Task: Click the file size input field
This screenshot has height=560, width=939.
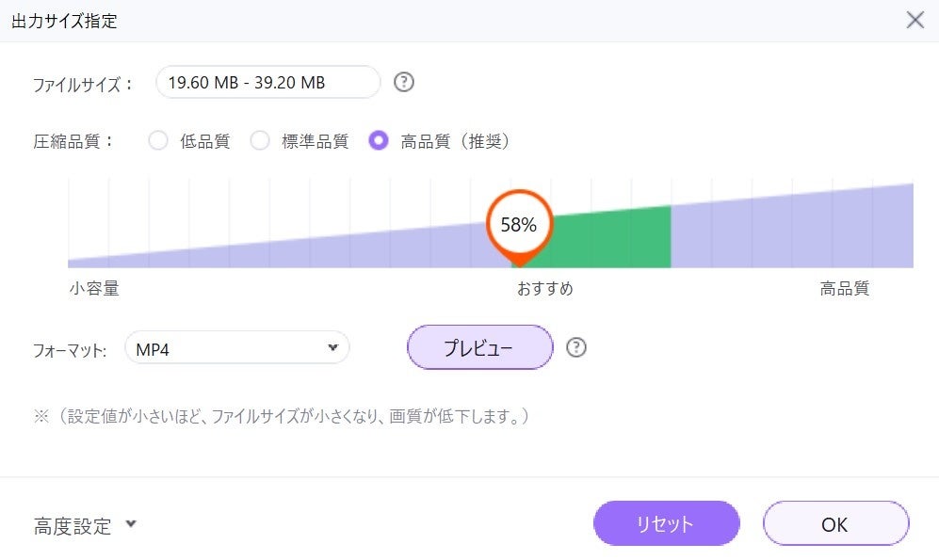Action: (267, 82)
